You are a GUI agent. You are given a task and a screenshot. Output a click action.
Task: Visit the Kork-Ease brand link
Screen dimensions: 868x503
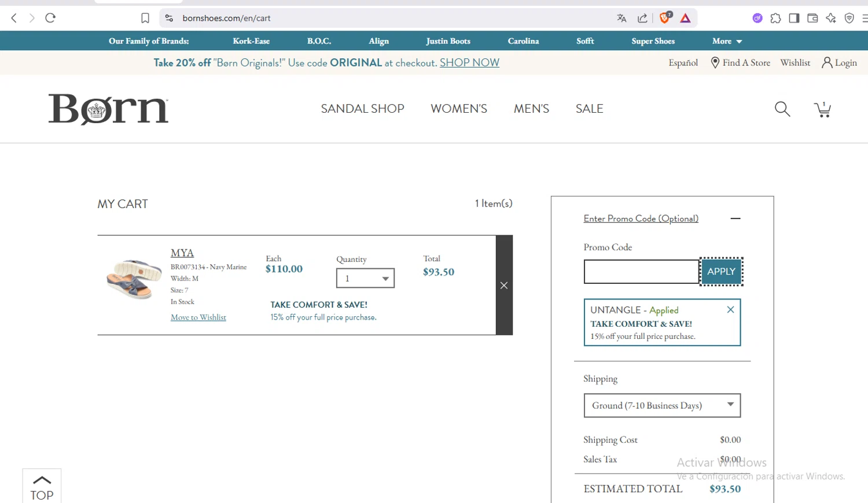tap(251, 41)
